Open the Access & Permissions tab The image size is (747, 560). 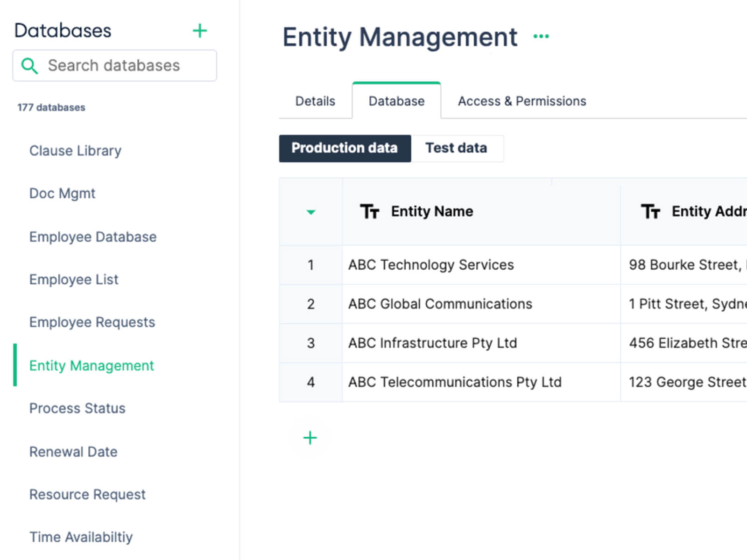(521, 101)
